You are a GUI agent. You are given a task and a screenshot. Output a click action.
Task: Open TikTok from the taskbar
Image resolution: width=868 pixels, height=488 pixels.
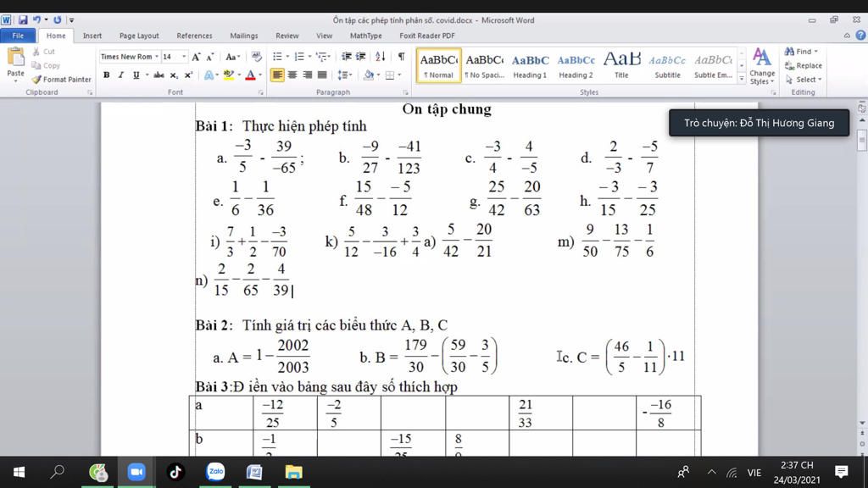pos(175,472)
